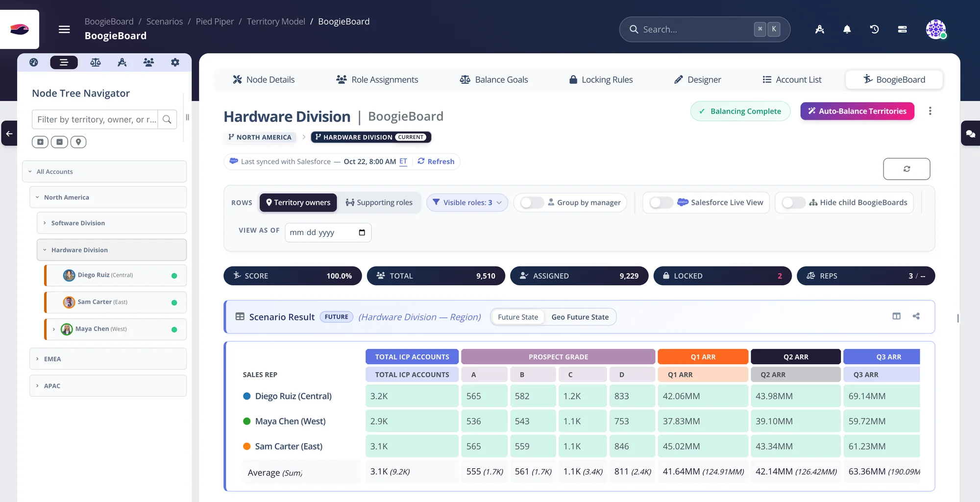This screenshot has height=502, width=980.
Task: Open the chat panel icon on right edge
Action: pyautogui.click(x=970, y=133)
